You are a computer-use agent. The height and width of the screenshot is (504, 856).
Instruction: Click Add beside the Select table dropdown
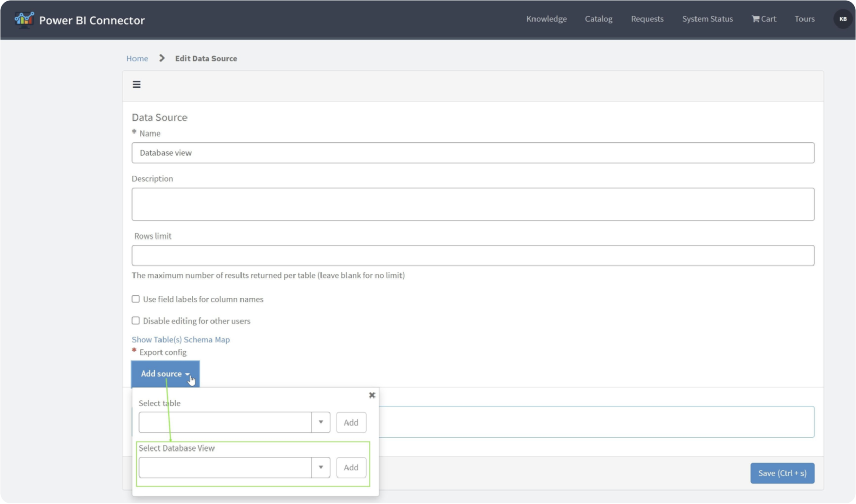click(x=351, y=422)
